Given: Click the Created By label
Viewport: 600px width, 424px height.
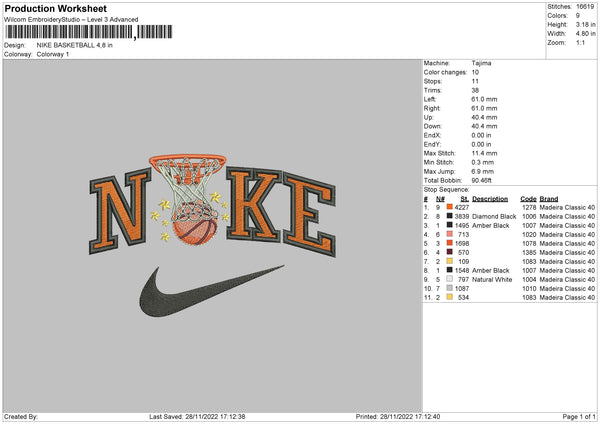Looking at the screenshot, I should (x=21, y=416).
